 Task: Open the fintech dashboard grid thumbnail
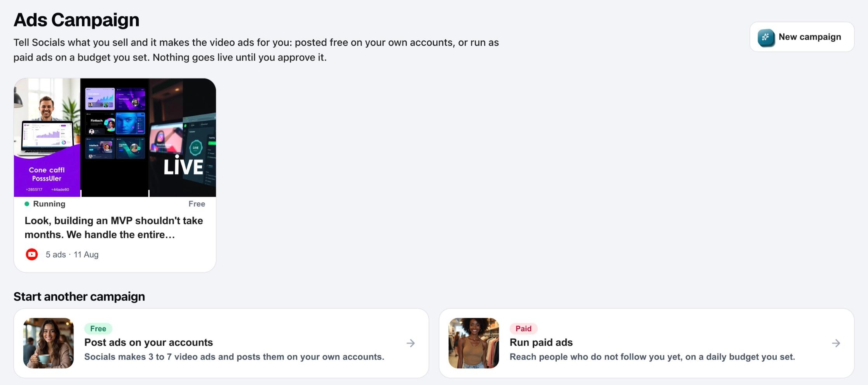[115, 137]
